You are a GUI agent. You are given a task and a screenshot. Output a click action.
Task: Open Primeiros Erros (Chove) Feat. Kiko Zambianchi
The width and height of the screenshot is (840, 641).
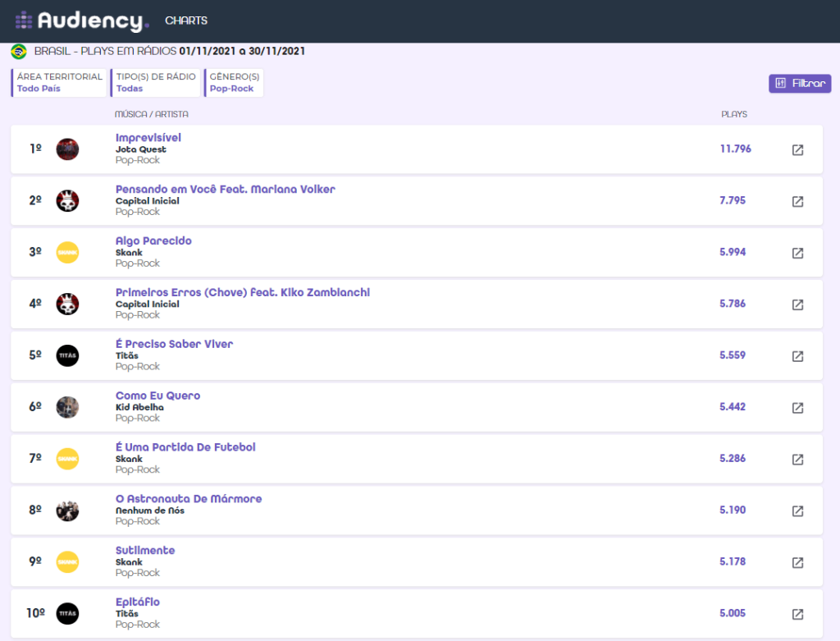(x=243, y=292)
